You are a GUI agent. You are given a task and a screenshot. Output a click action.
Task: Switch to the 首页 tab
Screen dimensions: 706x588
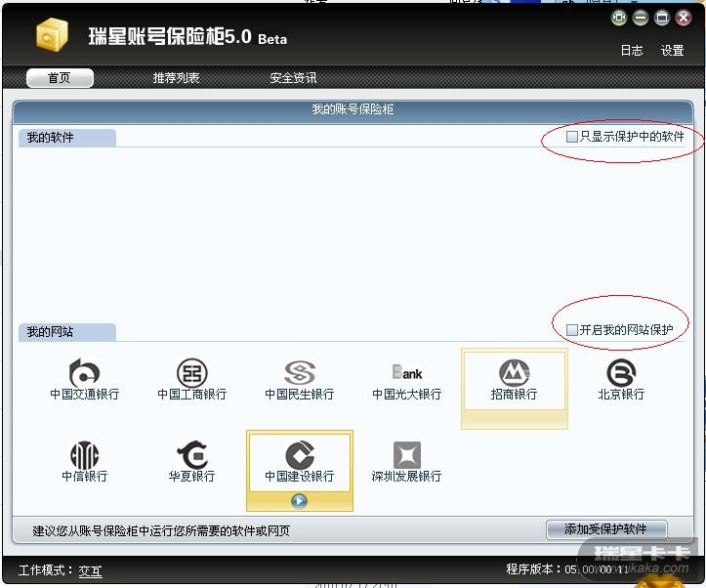(60, 78)
